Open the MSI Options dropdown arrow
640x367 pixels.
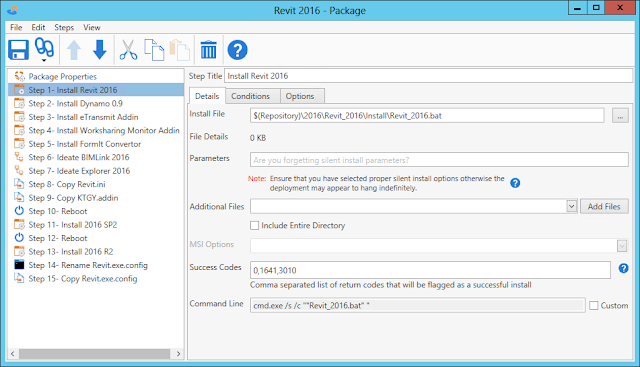click(x=622, y=246)
